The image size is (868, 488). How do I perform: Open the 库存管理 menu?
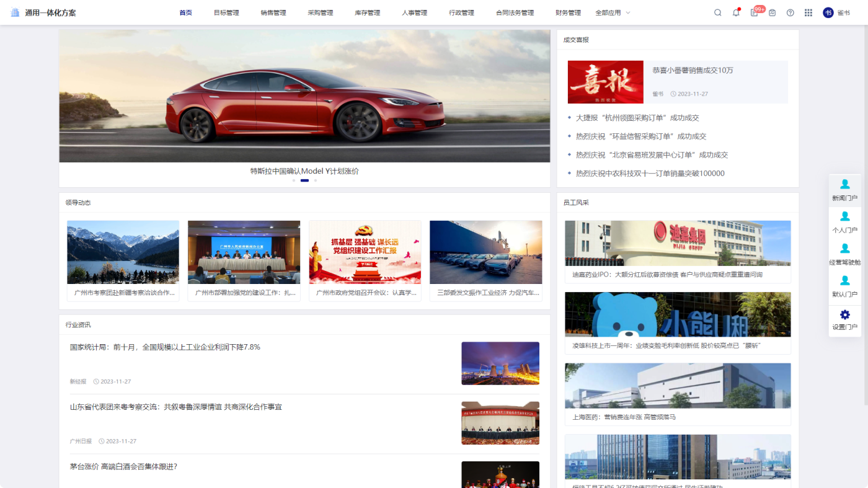(x=368, y=12)
